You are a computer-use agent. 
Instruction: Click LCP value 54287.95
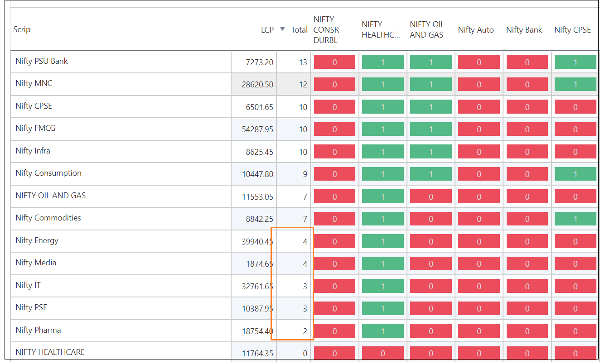[257, 129]
